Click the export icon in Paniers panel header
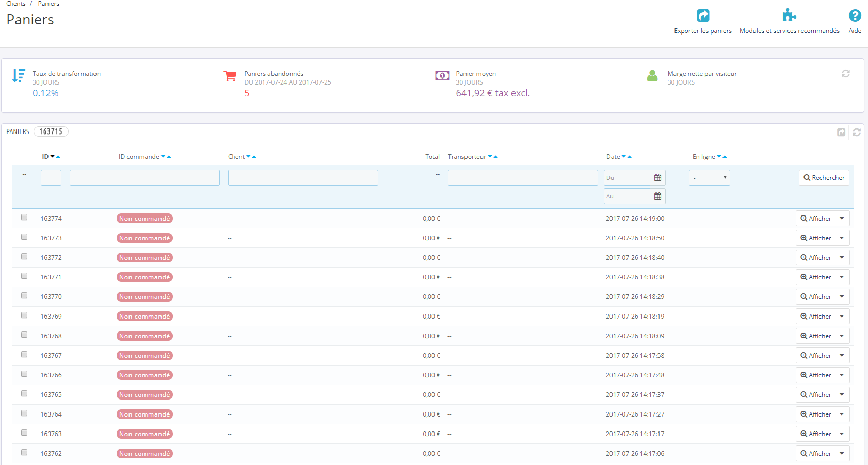This screenshot has height=465, width=868. (x=841, y=132)
